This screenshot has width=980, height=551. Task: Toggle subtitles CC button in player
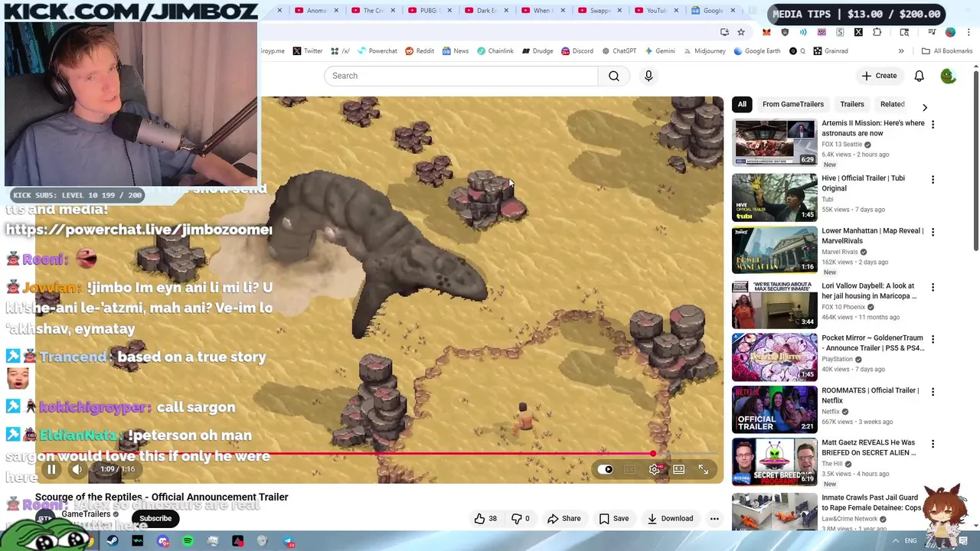coord(630,469)
